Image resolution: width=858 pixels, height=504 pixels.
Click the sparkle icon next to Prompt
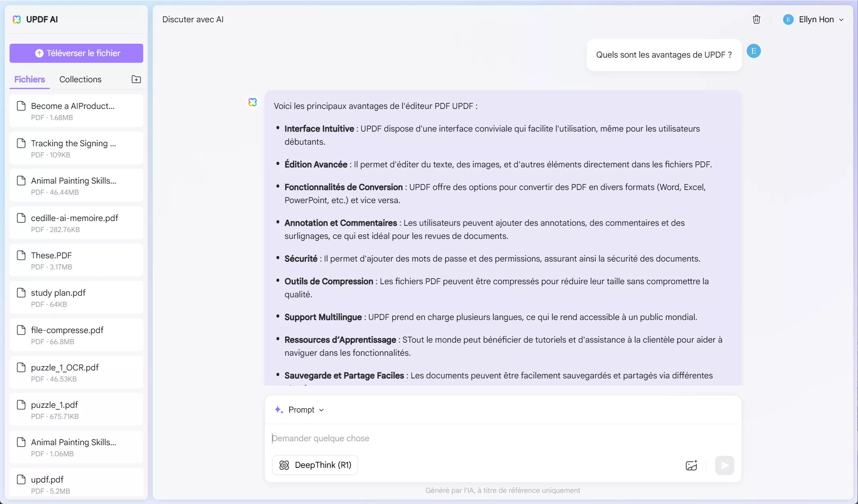[x=279, y=410]
